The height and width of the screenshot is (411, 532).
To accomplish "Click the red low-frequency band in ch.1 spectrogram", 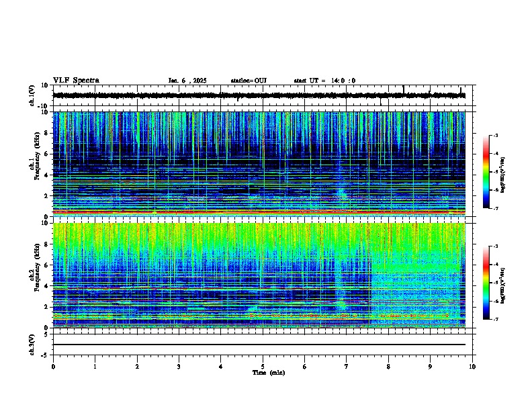I will 259,212.
